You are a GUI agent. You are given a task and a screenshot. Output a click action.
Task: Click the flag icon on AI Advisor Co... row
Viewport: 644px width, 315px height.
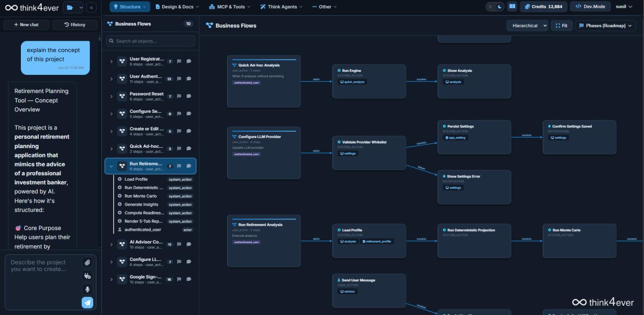(179, 244)
